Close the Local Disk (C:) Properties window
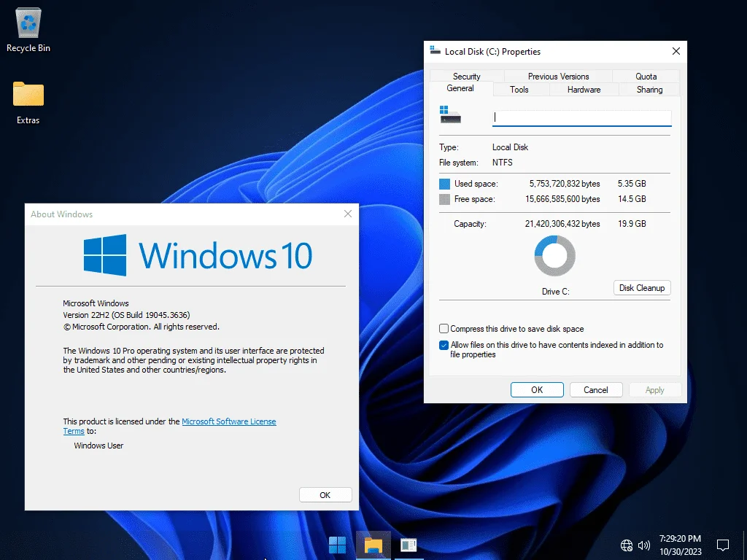 tap(676, 51)
